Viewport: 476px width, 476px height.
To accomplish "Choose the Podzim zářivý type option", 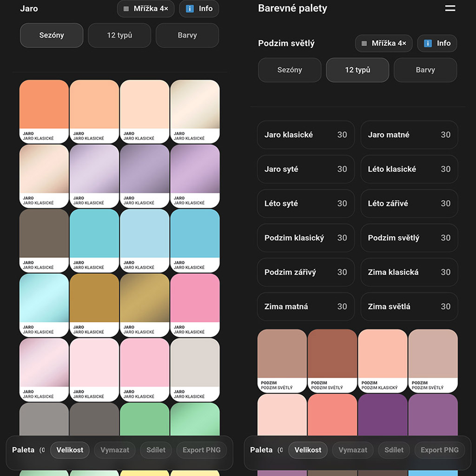I will tap(305, 272).
